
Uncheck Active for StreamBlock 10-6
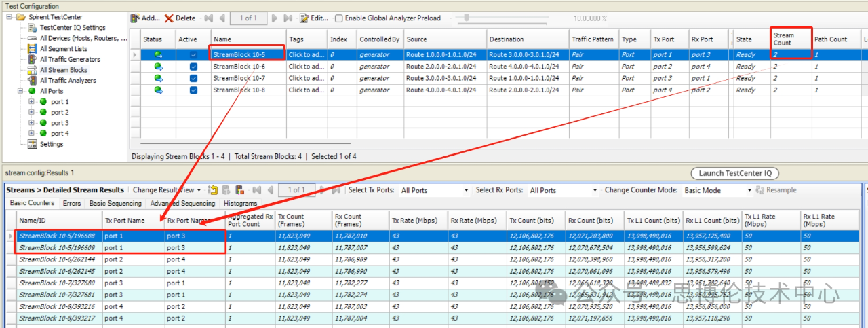click(x=193, y=67)
